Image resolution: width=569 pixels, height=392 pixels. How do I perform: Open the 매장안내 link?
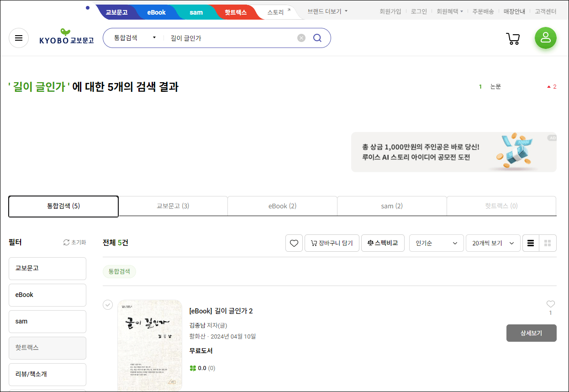[514, 11]
